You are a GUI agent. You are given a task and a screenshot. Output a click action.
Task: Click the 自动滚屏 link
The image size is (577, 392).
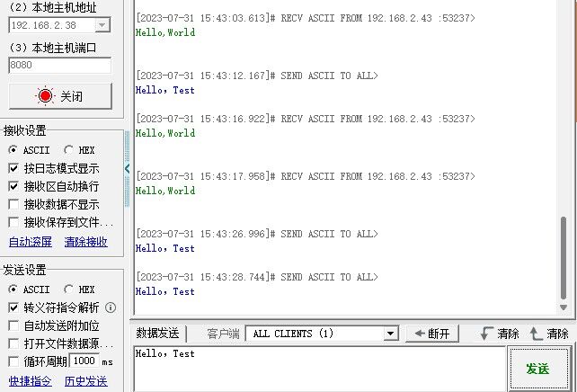31,242
